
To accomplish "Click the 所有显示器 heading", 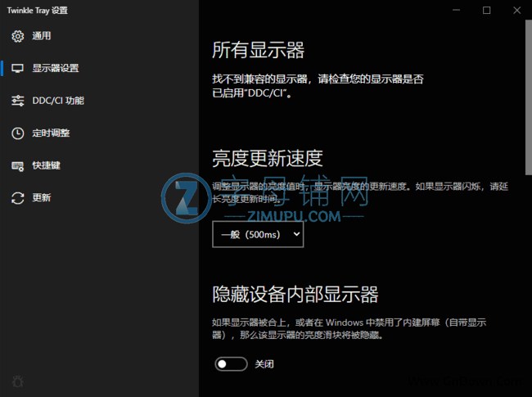I will click(258, 50).
